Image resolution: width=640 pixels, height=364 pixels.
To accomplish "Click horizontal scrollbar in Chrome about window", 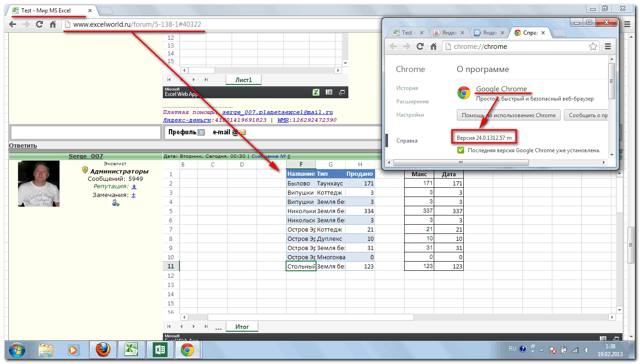I will point(461,162).
